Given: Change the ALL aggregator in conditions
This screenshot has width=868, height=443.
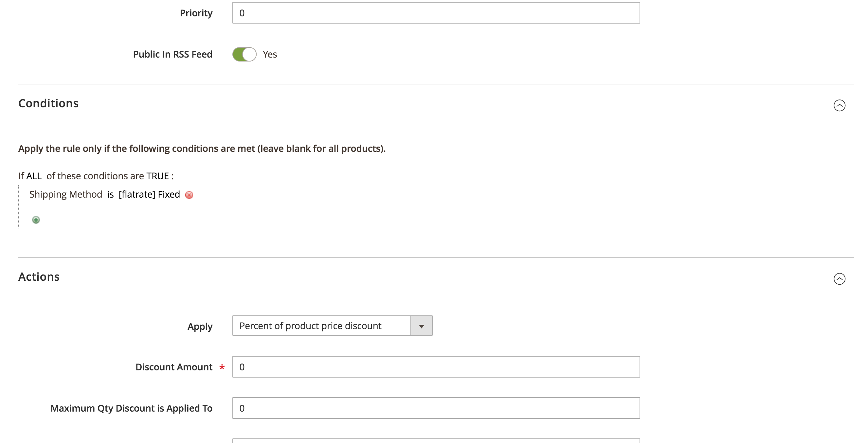Looking at the screenshot, I should pyautogui.click(x=34, y=176).
